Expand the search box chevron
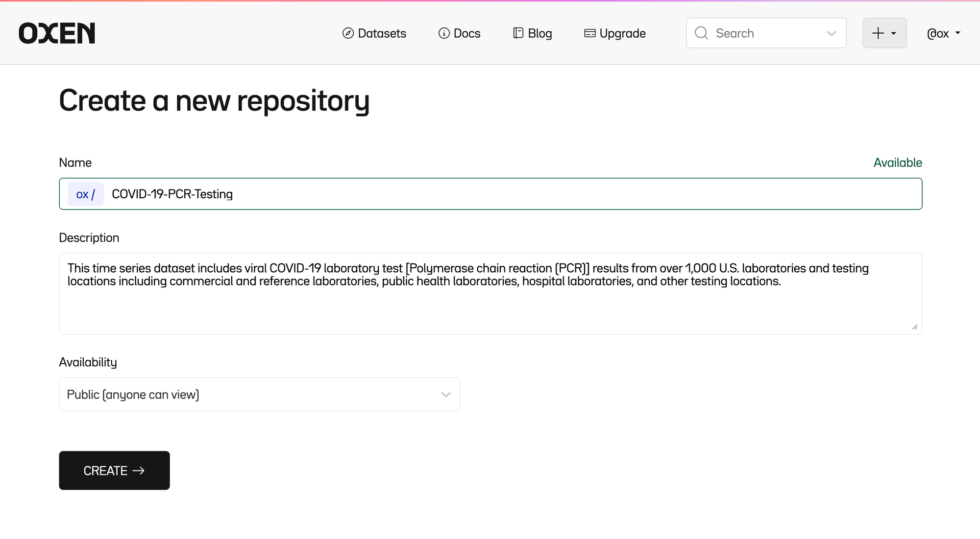Screen dimensions: 980x539 click(x=832, y=33)
